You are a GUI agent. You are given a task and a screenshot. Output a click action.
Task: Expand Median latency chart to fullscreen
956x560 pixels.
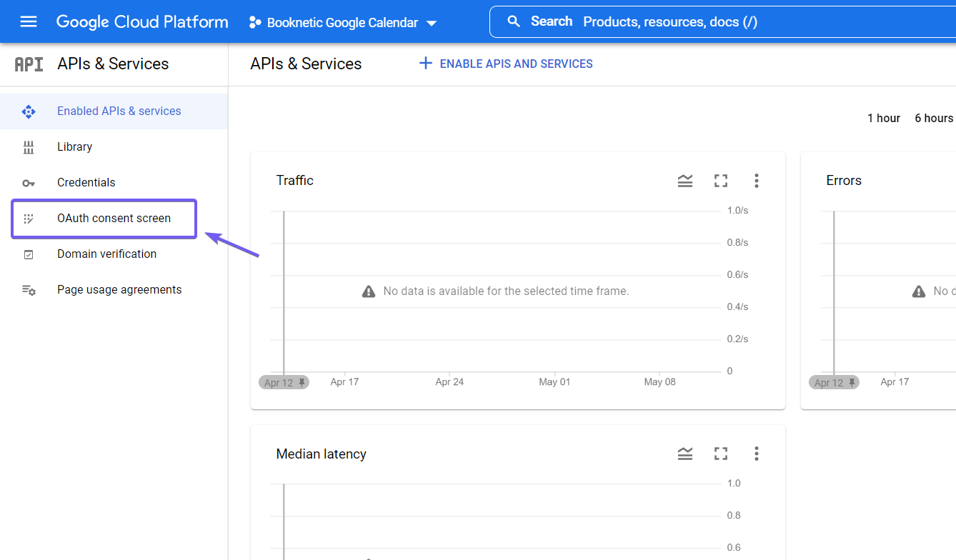click(x=720, y=454)
